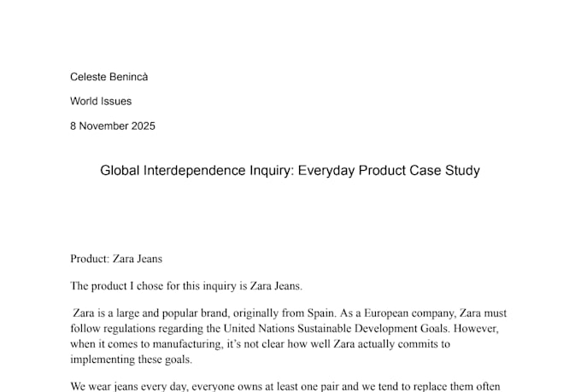Click the line implementing these goals
Screen dimensions: 581x392
coord(132,360)
